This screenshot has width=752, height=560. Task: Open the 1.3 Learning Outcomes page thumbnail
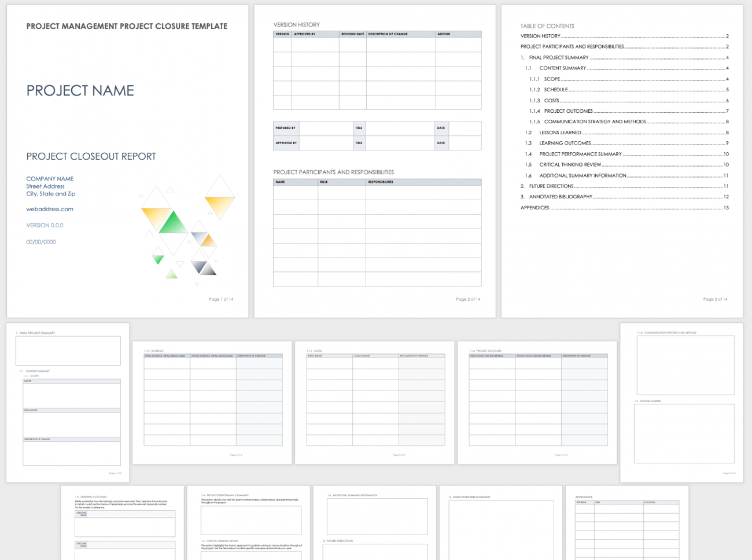tap(123, 523)
